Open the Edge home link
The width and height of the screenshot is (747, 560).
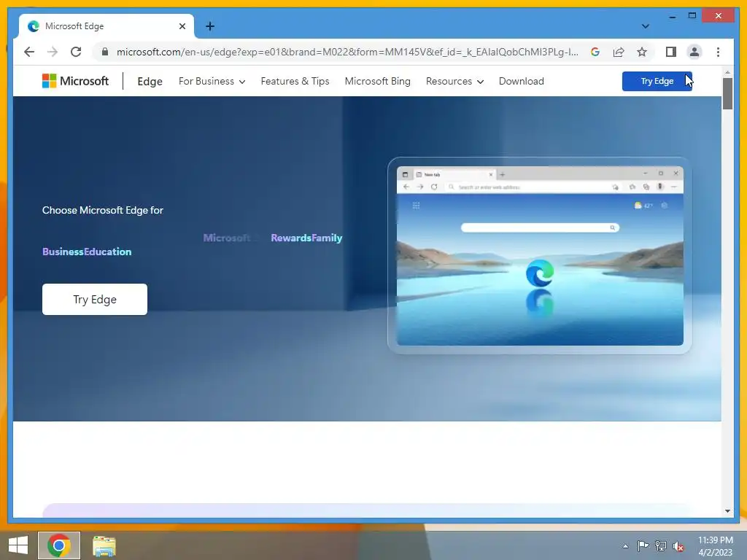point(150,82)
